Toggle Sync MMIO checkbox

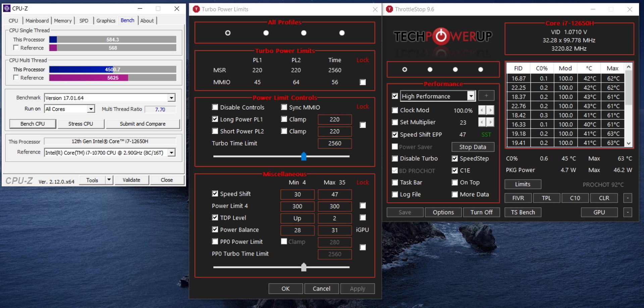(284, 107)
